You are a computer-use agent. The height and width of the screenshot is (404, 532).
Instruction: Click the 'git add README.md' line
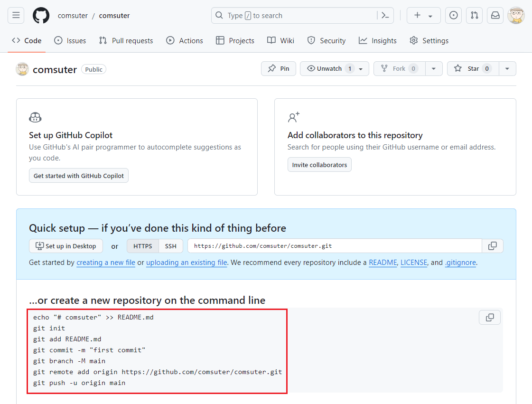[x=67, y=339]
